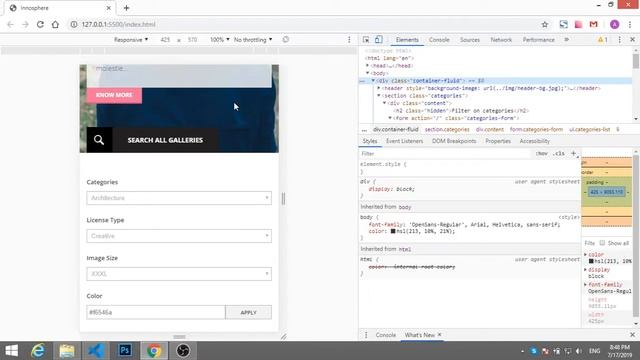
Task: Open the 100% zoom dropdown
Action: [x=220, y=40]
